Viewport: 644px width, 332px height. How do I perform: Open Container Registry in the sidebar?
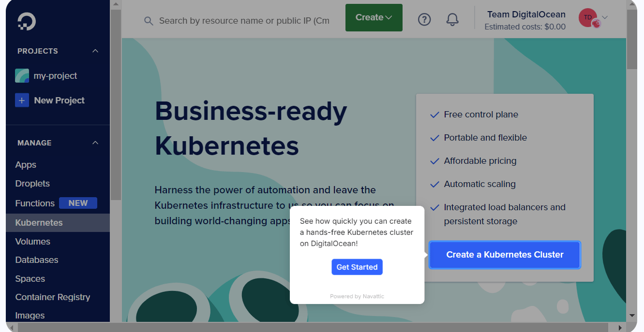[53, 297]
